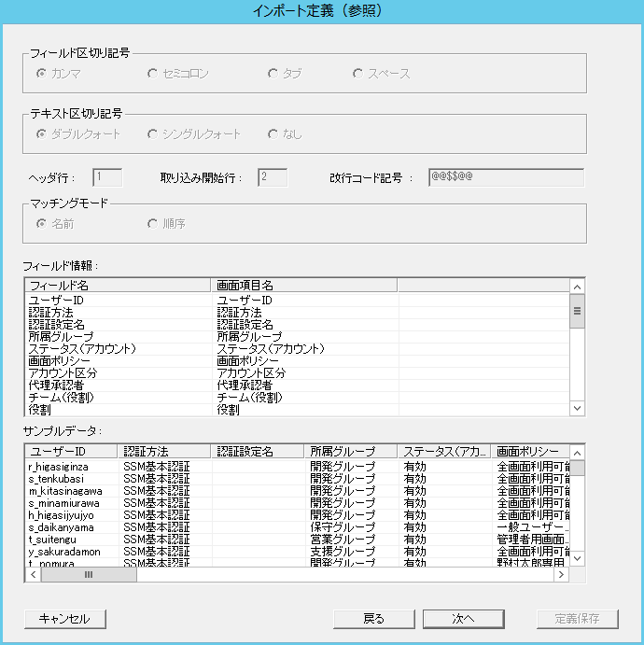
Task: Click right arrow of sample data horizontal scrollbar
Action: coord(561,575)
